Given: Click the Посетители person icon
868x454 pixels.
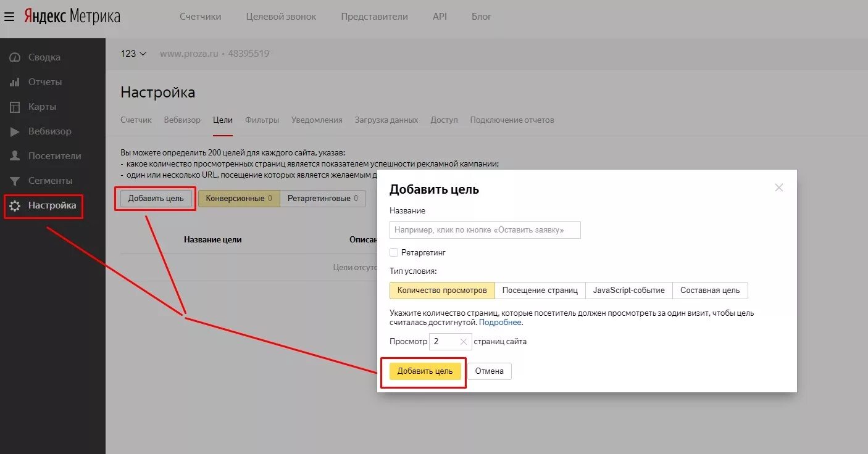Looking at the screenshot, I should point(15,156).
